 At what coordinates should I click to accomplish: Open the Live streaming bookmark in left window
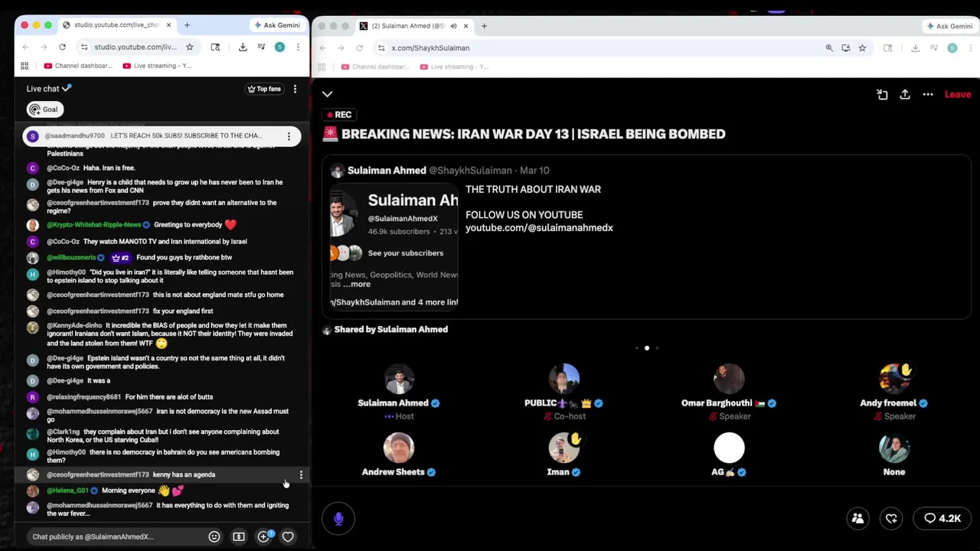pos(157,66)
